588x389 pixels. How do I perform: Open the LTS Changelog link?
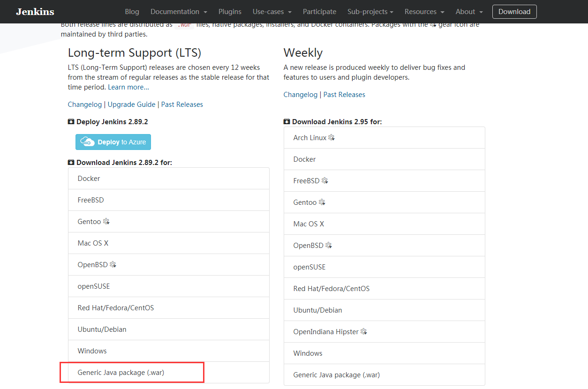(85, 105)
